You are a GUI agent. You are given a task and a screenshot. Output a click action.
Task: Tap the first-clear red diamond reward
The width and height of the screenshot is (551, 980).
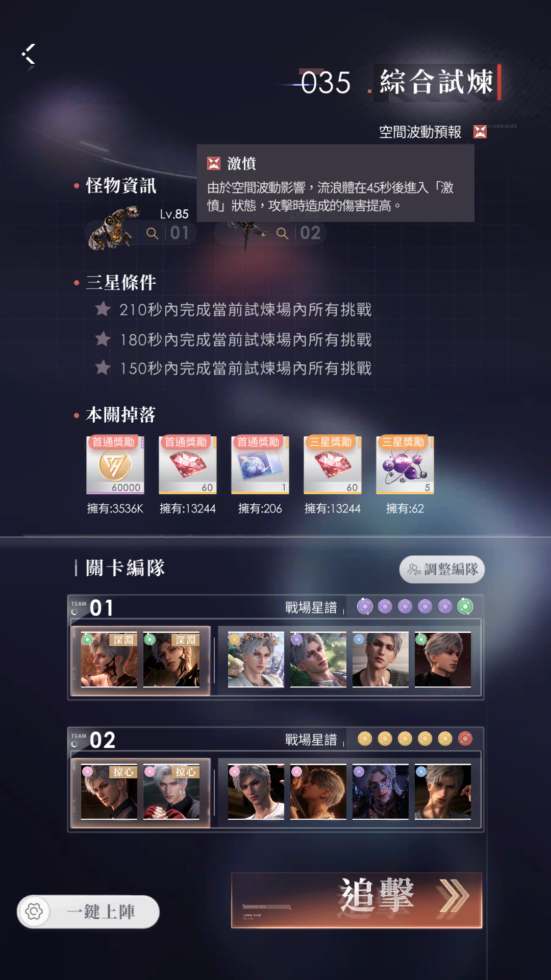point(188,465)
